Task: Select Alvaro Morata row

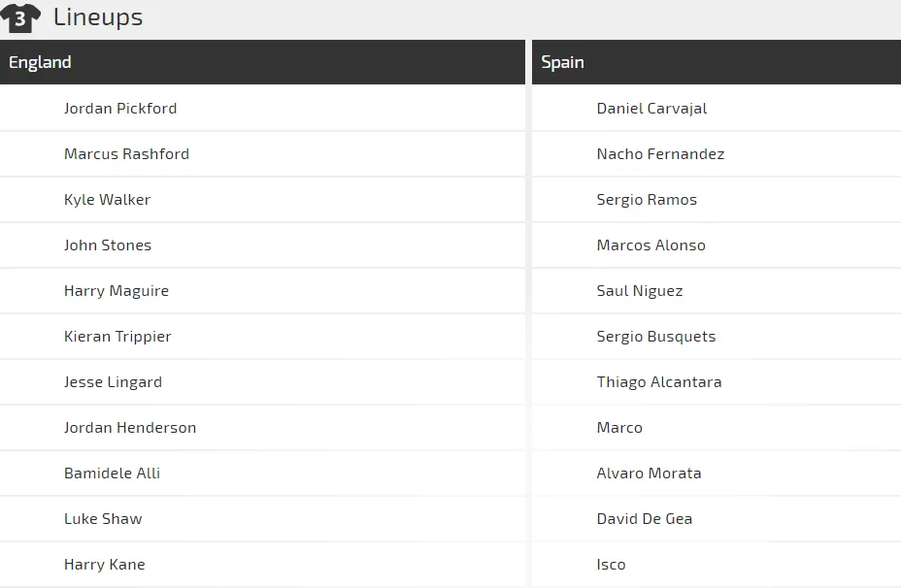Action: [649, 474]
